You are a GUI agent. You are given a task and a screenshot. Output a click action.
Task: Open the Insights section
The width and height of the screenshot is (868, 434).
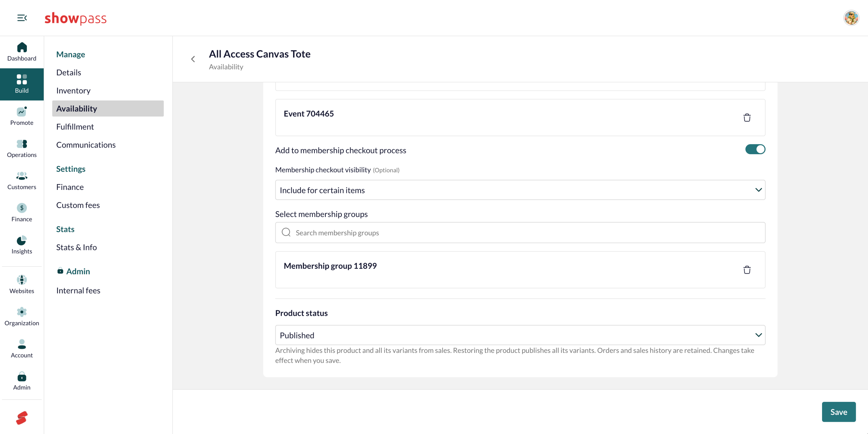22,245
